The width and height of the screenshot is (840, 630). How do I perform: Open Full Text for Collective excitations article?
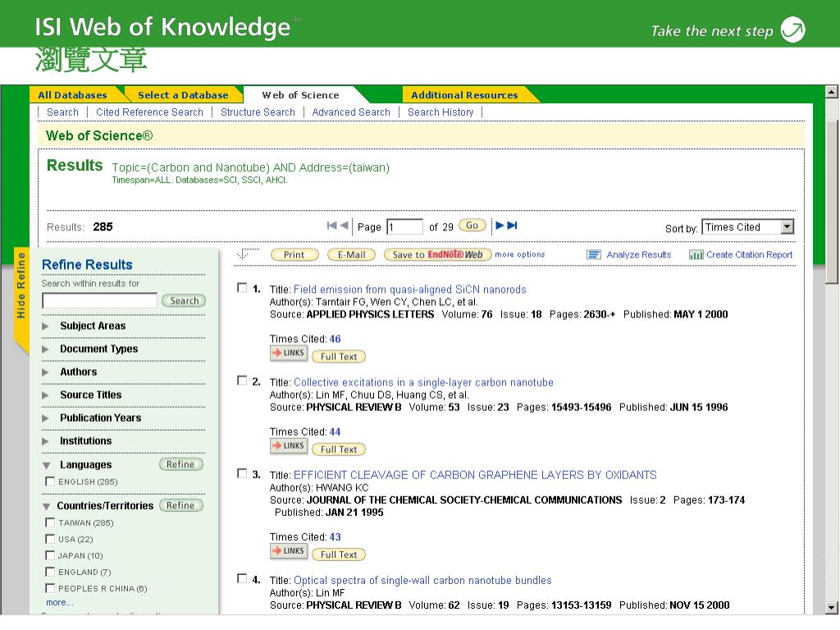(339, 450)
